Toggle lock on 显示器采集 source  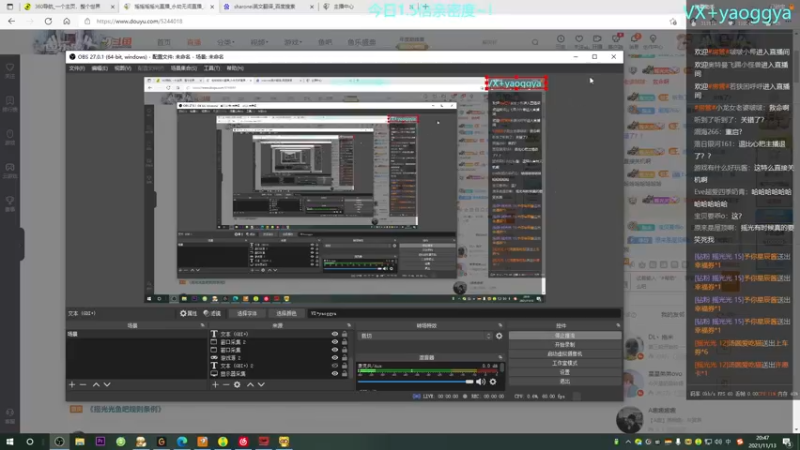pyautogui.click(x=345, y=373)
